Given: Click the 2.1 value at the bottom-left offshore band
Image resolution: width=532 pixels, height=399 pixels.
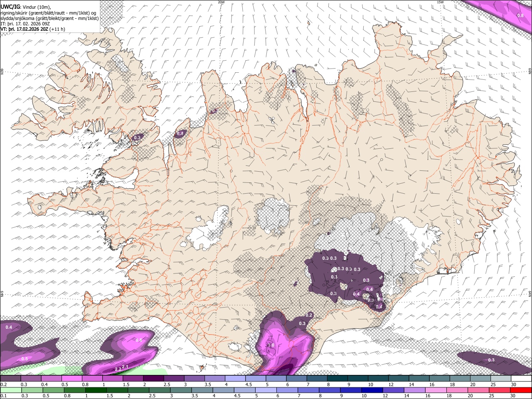Looking at the screenshot, I should click(x=125, y=366).
